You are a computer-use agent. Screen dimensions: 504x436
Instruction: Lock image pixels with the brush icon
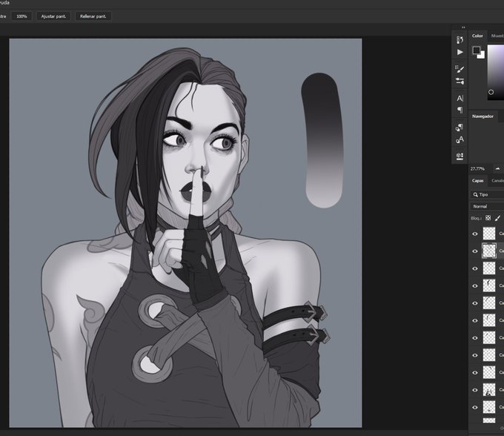497,218
